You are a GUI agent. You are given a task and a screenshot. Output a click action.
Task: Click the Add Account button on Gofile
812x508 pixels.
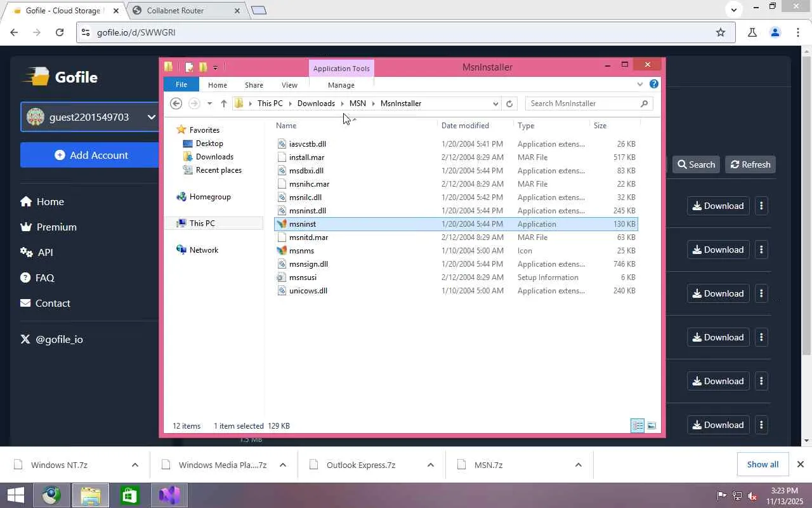click(x=90, y=155)
